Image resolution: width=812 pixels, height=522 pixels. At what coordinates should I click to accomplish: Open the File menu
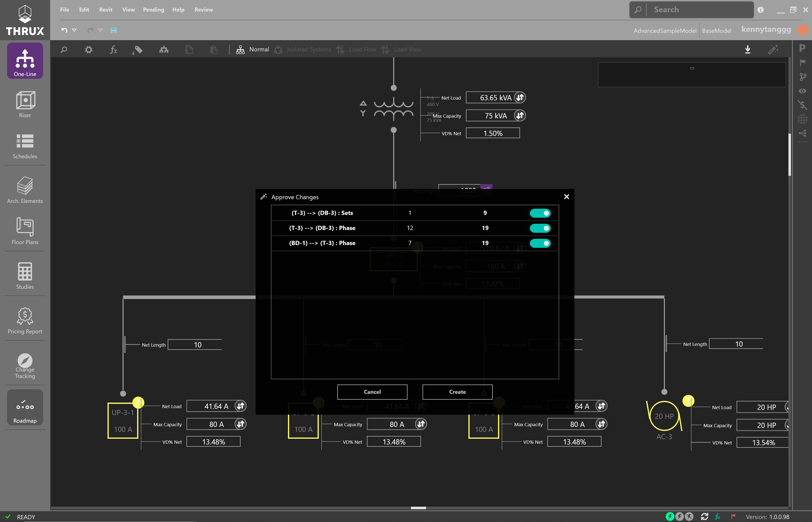[64, 10]
